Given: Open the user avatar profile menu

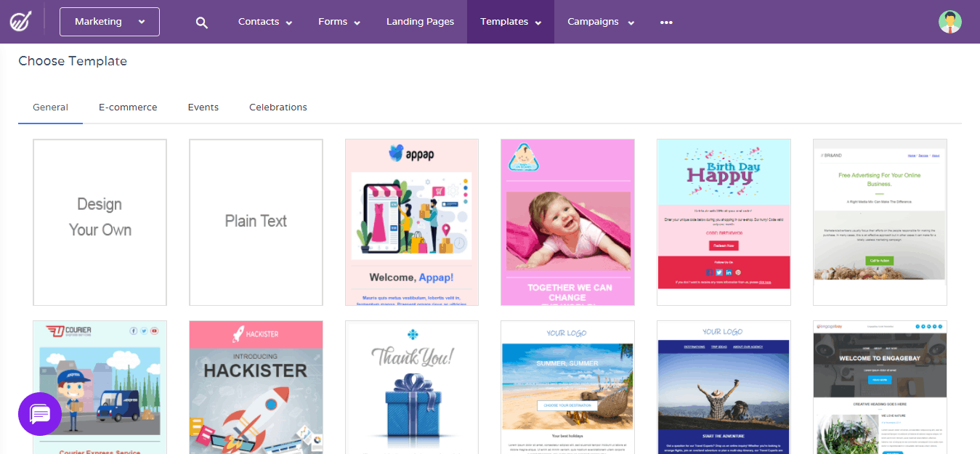Looking at the screenshot, I should [x=949, y=22].
